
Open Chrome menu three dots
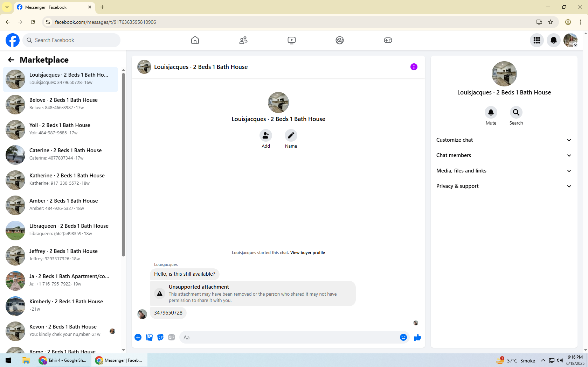(x=581, y=22)
